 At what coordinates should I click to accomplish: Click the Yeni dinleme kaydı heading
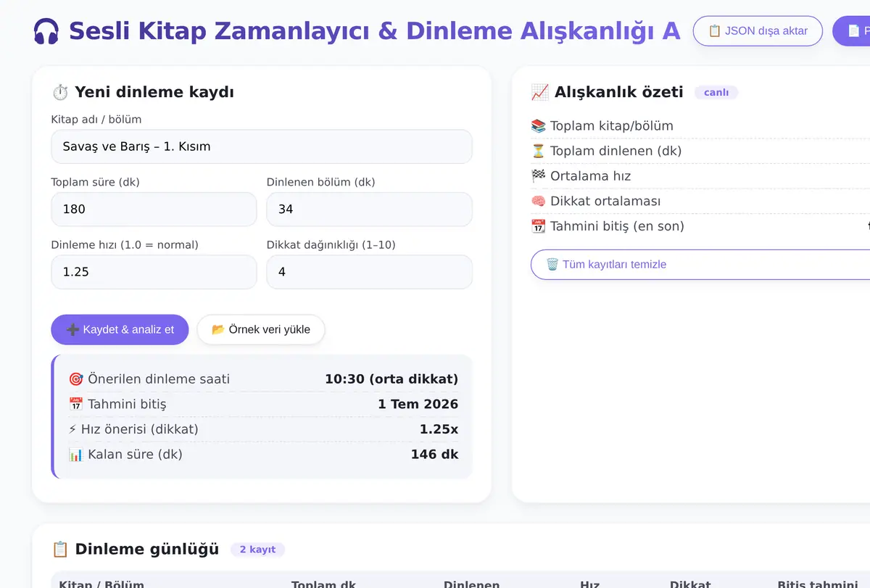point(154,92)
